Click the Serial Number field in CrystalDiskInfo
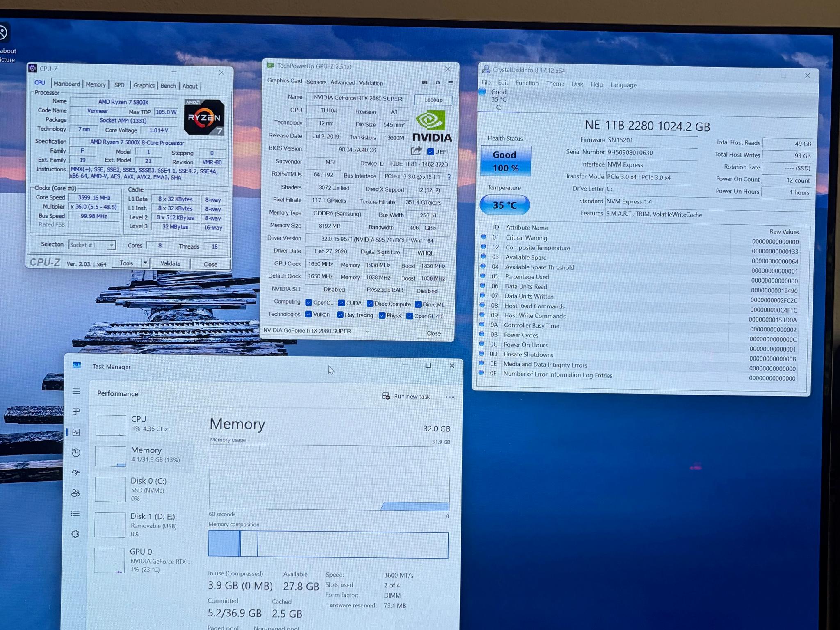 coord(651,153)
